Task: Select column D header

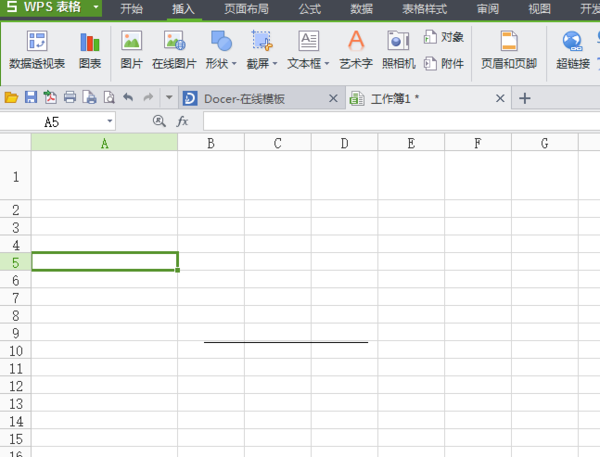Action: pyautogui.click(x=344, y=142)
